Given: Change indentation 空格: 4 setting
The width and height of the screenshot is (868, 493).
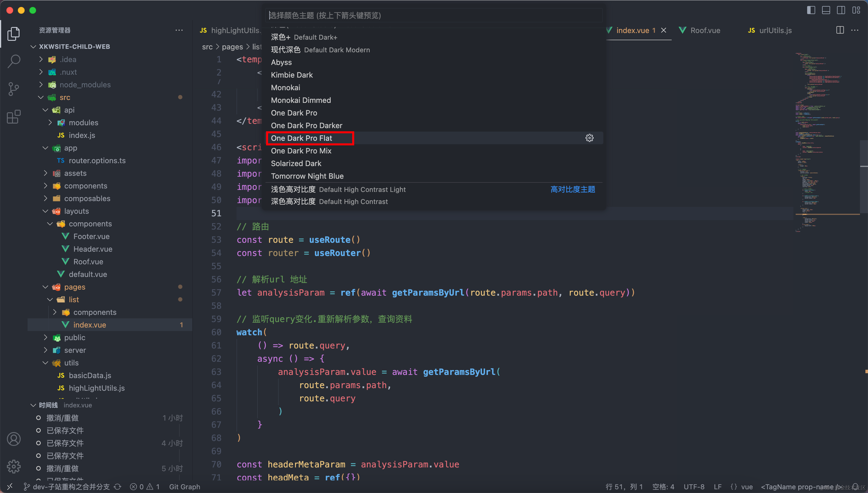Looking at the screenshot, I should click(x=663, y=487).
